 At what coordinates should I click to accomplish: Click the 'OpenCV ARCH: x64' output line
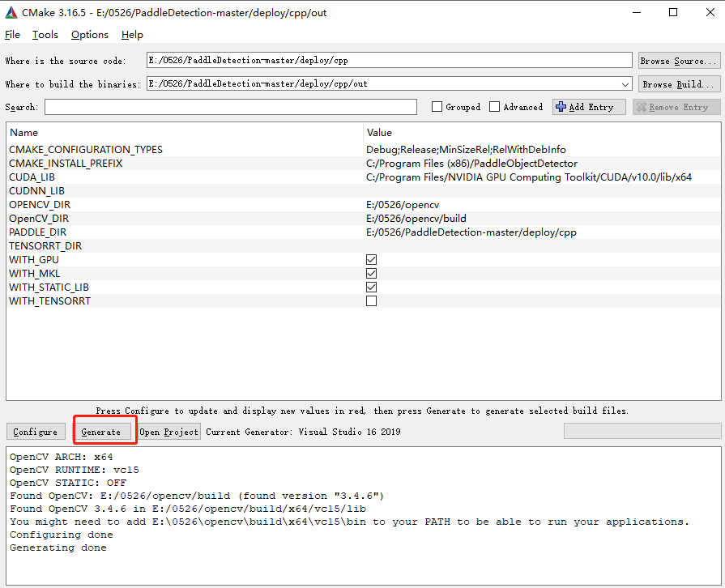pyautogui.click(x=62, y=457)
